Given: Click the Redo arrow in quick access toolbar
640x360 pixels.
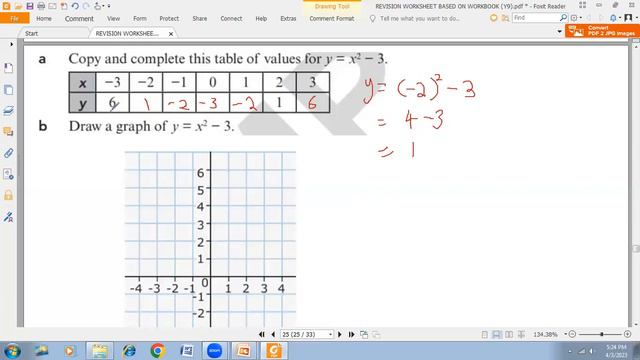Looking at the screenshot, I should (86, 6).
